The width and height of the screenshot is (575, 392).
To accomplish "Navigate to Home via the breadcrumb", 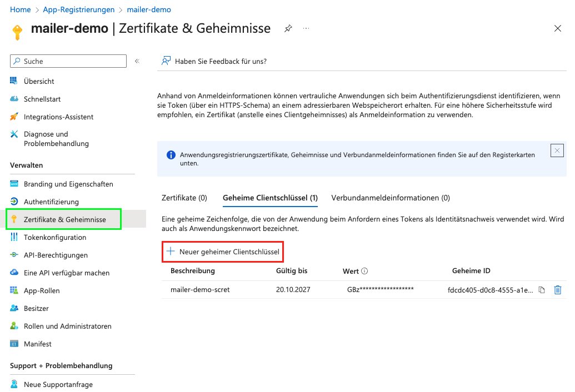I will (19, 9).
